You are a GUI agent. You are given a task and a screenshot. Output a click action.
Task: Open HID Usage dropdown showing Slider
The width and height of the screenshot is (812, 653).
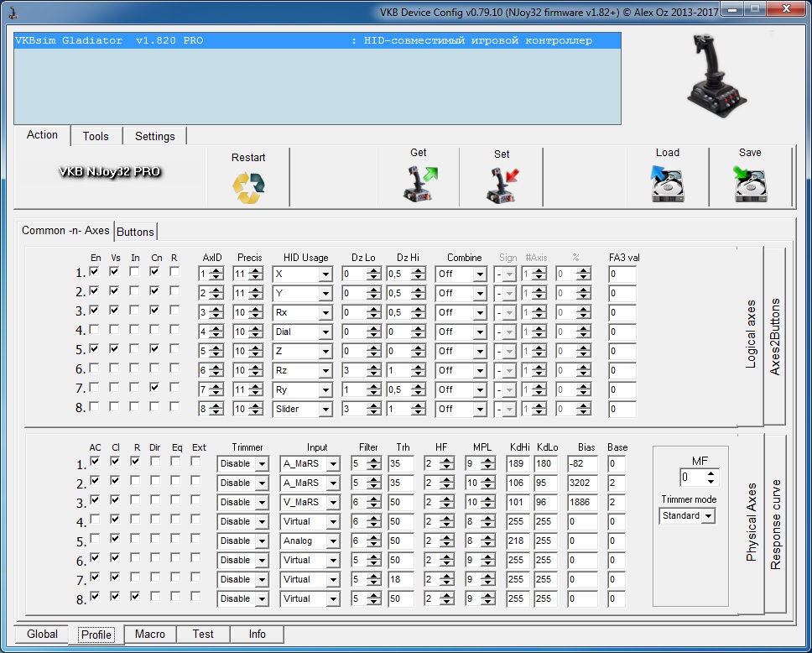point(303,410)
